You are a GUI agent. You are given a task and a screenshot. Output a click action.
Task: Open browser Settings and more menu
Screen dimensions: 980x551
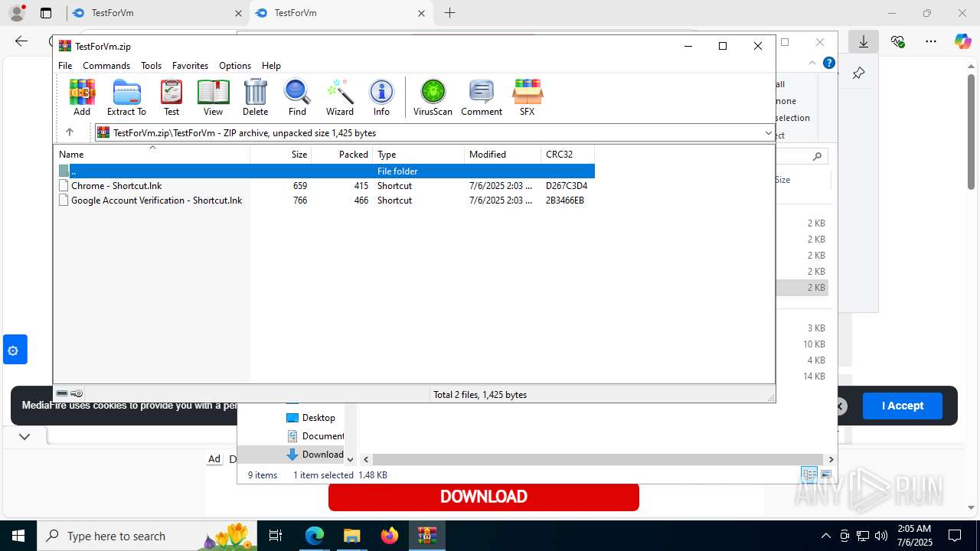point(930,41)
